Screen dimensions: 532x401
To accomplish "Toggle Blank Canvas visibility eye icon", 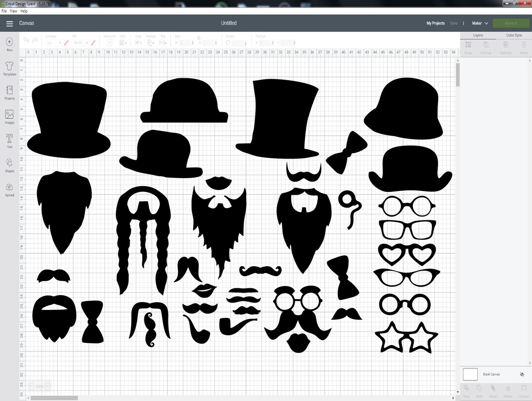I will click(x=522, y=374).
